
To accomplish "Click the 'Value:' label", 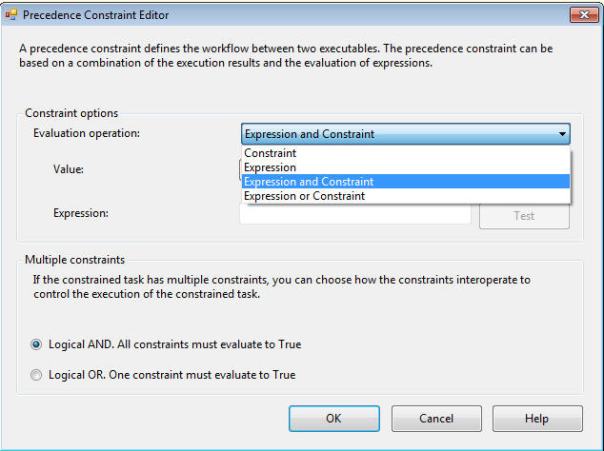I will point(68,169).
